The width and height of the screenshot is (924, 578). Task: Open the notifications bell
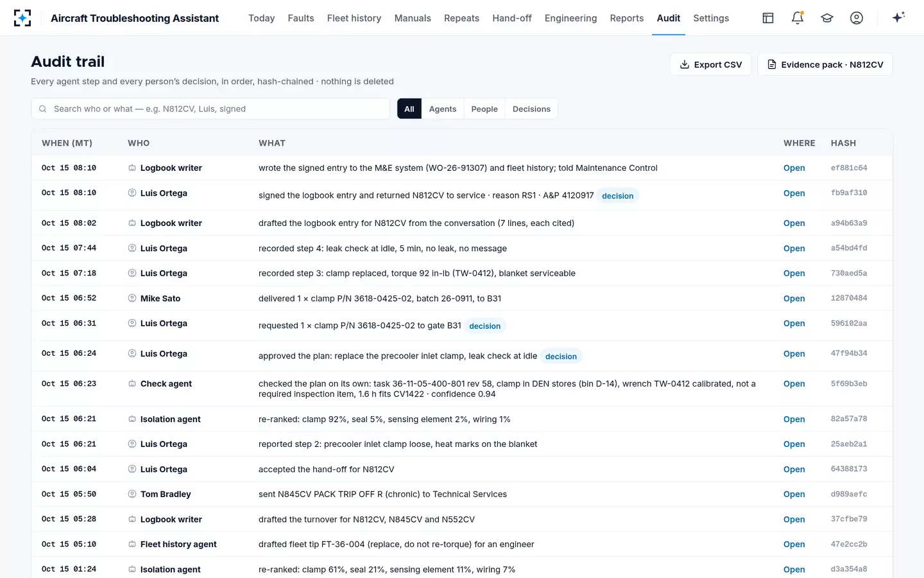(798, 18)
